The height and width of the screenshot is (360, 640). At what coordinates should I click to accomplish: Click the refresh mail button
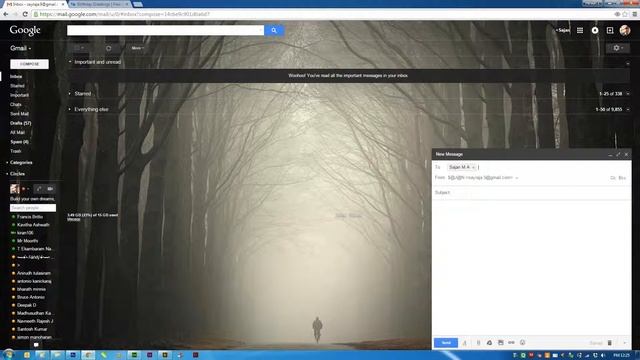coord(109,48)
